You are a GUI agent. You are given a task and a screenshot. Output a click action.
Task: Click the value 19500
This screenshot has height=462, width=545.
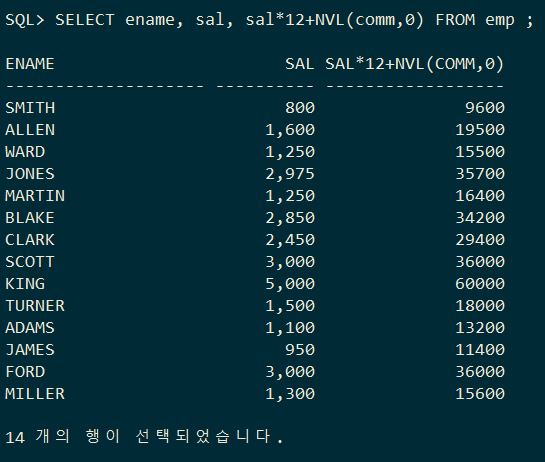click(x=480, y=130)
